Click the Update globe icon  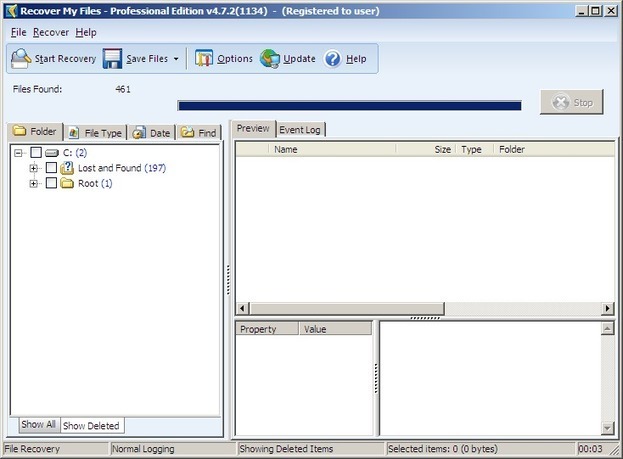(x=270, y=59)
